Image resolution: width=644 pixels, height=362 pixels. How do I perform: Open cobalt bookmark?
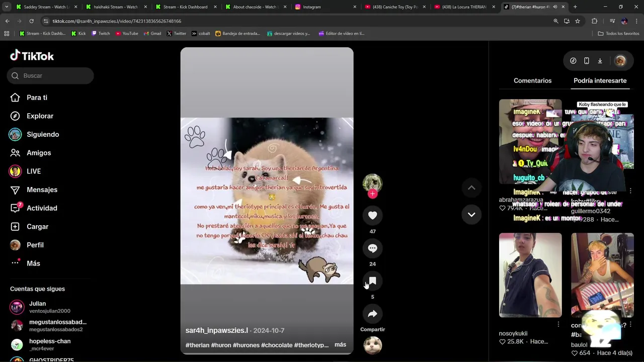[x=200, y=34]
